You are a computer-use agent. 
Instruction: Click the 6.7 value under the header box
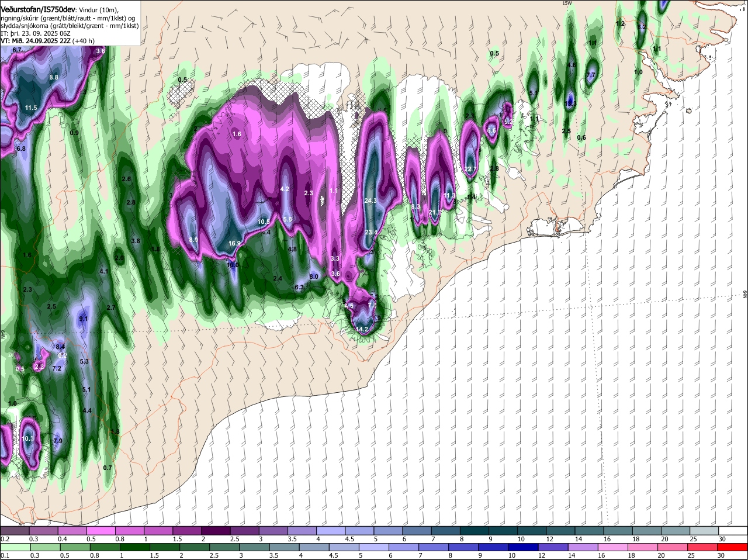(x=16, y=50)
